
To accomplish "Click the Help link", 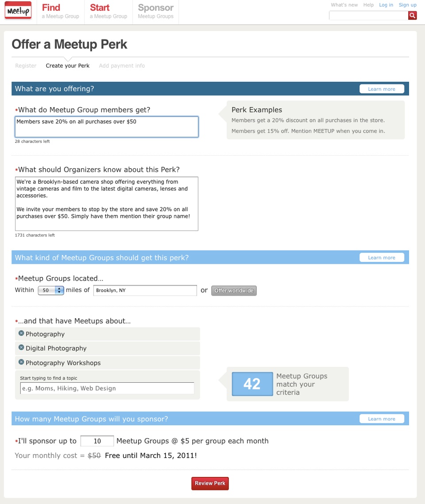I will [x=368, y=5].
